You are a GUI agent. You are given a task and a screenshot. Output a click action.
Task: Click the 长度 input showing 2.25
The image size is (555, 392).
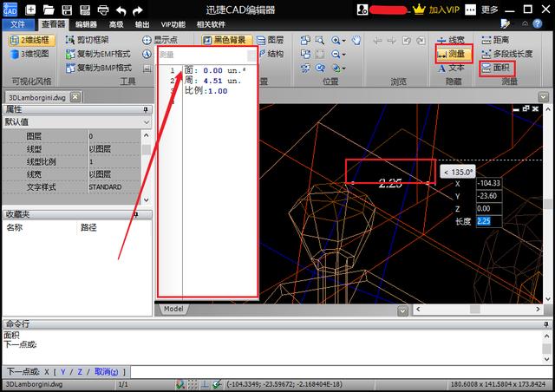pyautogui.click(x=489, y=221)
